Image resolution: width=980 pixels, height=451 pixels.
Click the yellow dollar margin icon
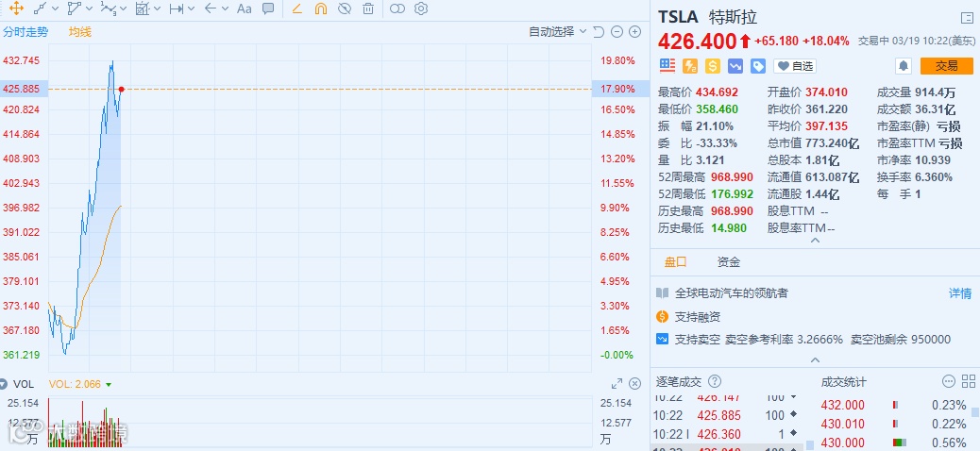tap(713, 66)
